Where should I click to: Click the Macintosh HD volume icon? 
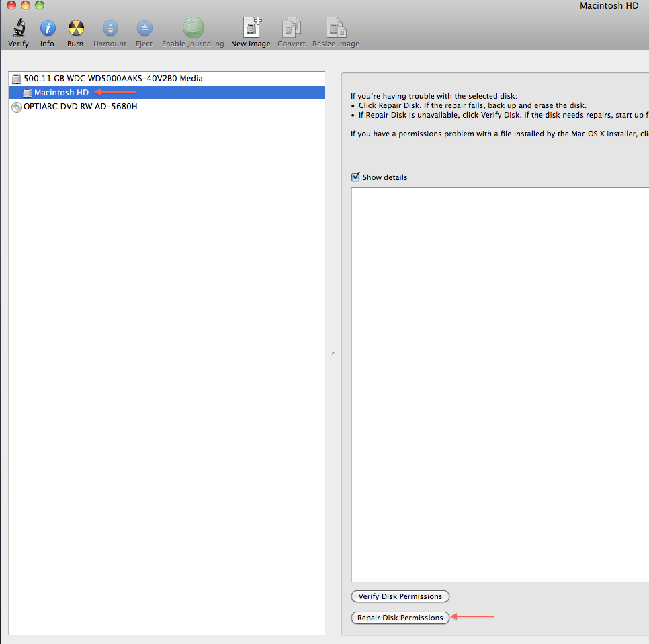tap(28, 93)
